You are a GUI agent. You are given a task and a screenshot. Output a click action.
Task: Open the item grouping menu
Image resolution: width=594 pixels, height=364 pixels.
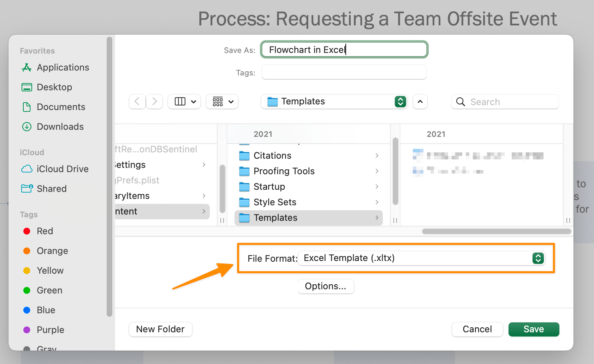tap(222, 102)
